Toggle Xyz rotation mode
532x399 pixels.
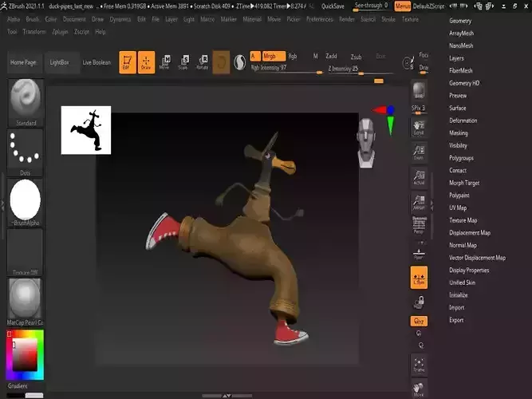[419, 322]
